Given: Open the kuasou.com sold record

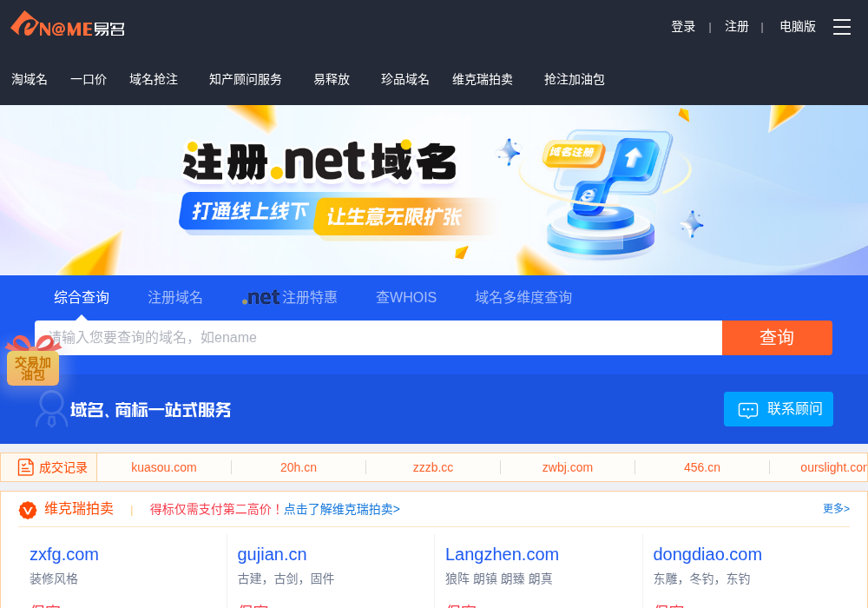Looking at the screenshot, I should 164,467.
